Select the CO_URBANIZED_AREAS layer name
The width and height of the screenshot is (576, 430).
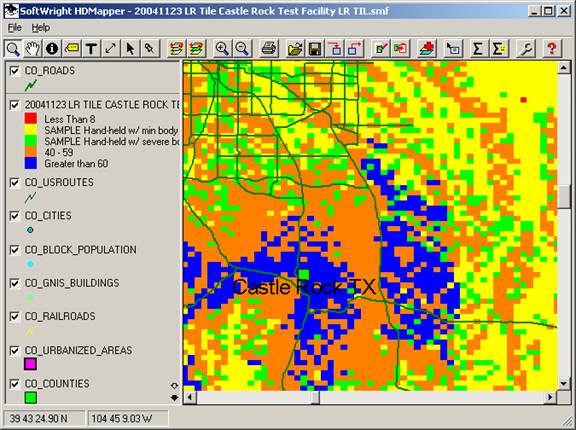[78, 350]
